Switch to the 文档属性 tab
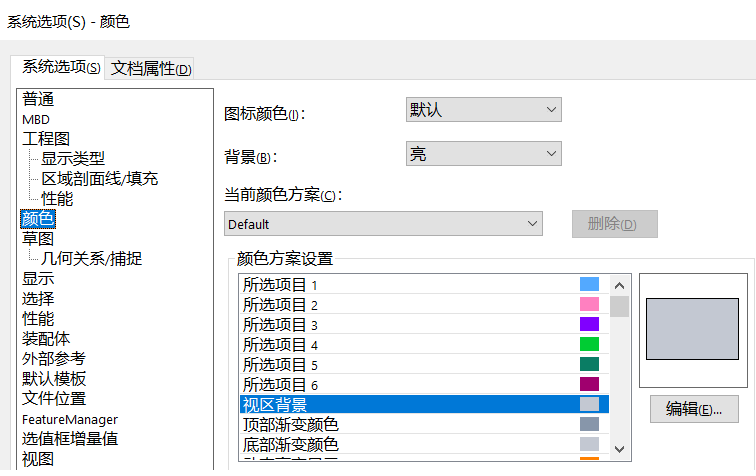Viewport: 756px width, 476px height. tap(151, 68)
